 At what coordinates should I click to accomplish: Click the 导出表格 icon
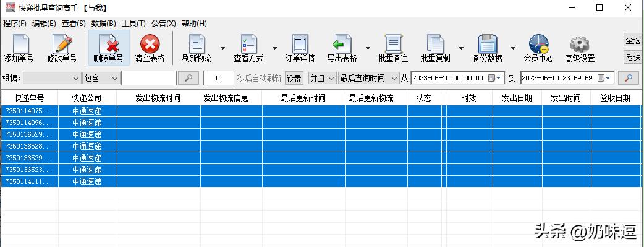(x=342, y=43)
